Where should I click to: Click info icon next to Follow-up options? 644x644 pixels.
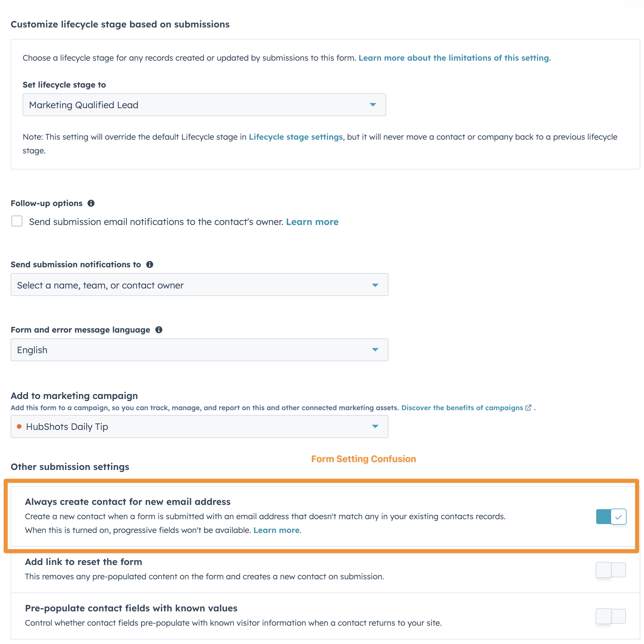[91, 203]
